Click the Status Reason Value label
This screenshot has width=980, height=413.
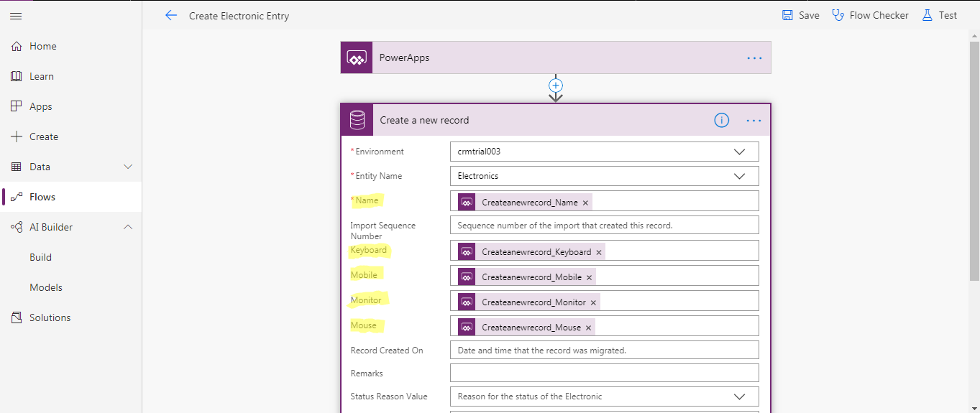[389, 396]
